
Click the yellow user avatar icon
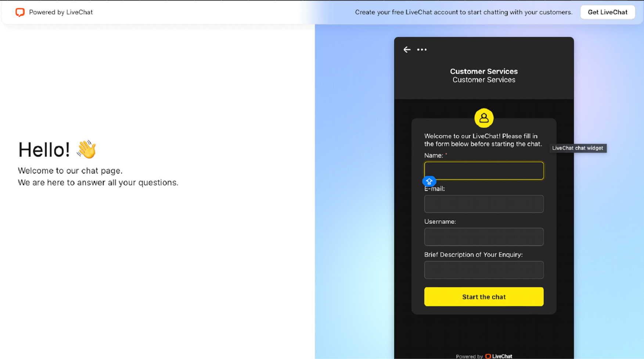pyautogui.click(x=484, y=118)
